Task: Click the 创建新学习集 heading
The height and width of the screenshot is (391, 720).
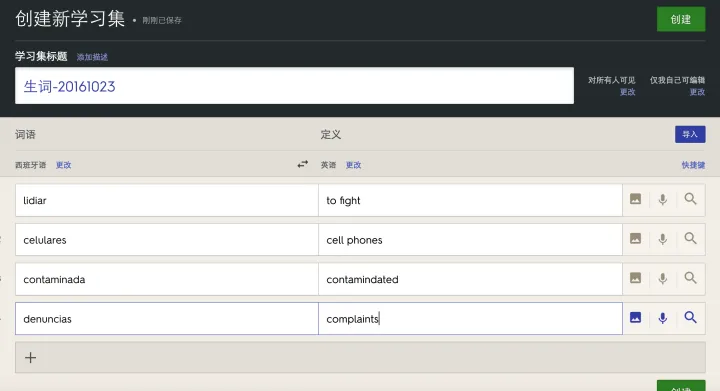Action: click(x=70, y=19)
